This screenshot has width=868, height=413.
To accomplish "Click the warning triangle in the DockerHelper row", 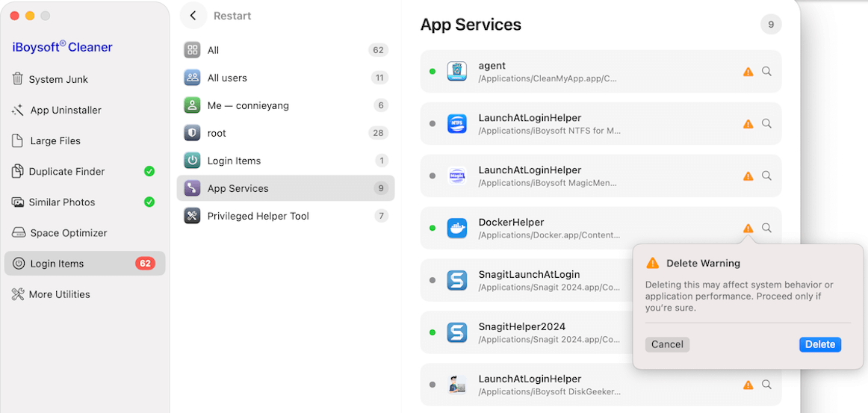I will [748, 229].
